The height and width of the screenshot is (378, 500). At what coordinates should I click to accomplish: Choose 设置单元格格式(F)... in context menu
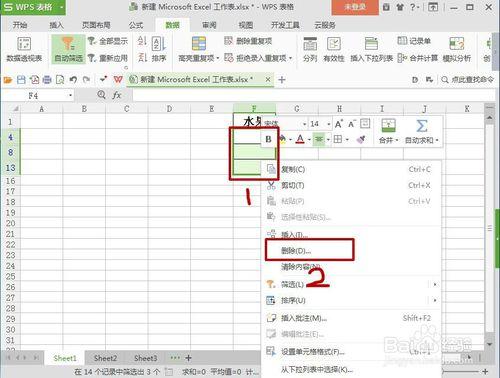tap(352, 351)
